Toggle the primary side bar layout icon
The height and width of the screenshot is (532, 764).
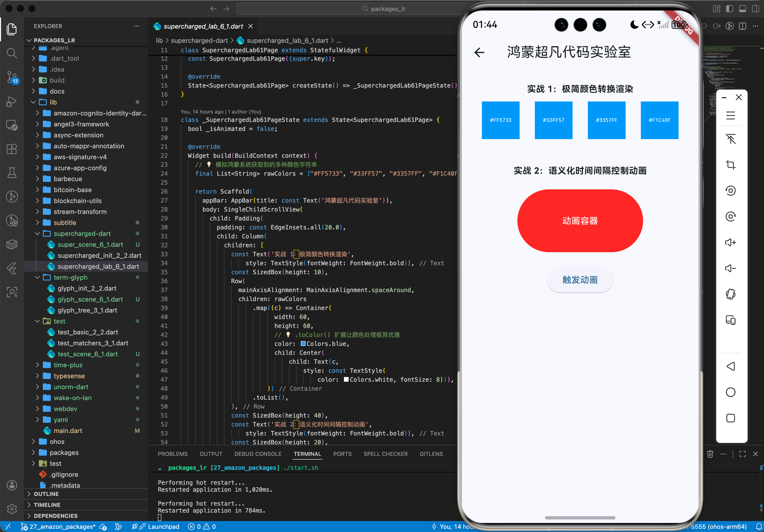(729, 9)
